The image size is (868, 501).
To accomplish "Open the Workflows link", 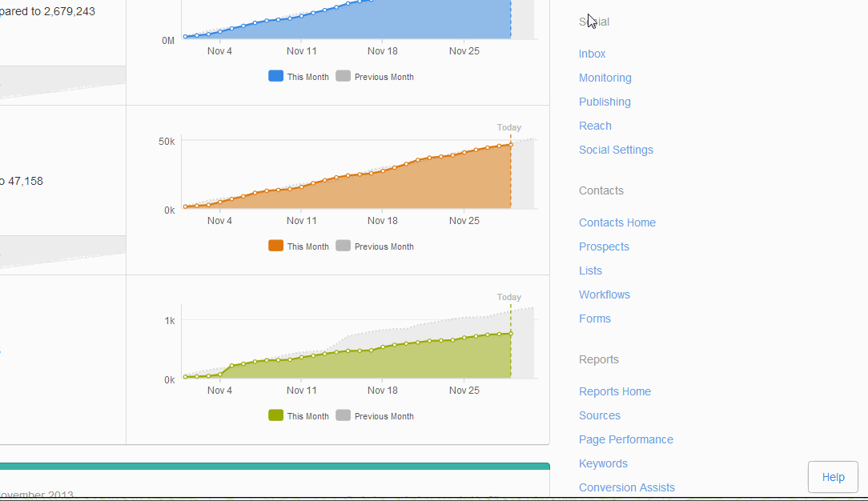I will click(604, 295).
